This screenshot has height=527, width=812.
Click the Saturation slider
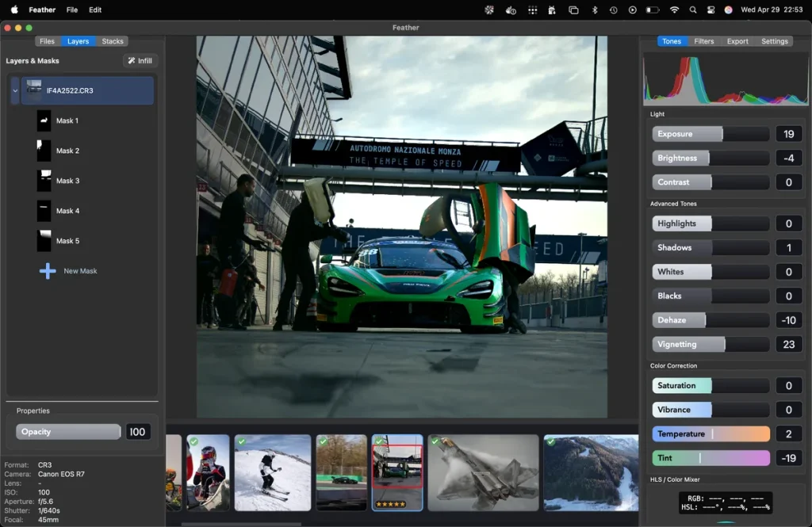(x=710, y=386)
